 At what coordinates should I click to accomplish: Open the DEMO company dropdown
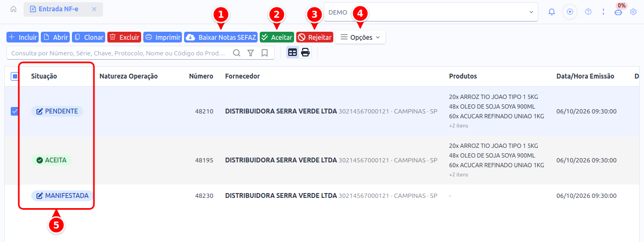[x=431, y=12]
